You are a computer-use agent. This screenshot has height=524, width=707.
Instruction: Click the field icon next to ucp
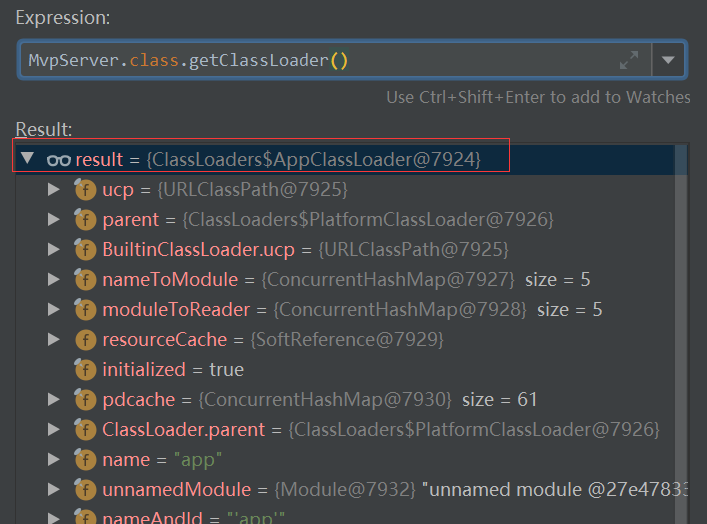click(x=85, y=190)
